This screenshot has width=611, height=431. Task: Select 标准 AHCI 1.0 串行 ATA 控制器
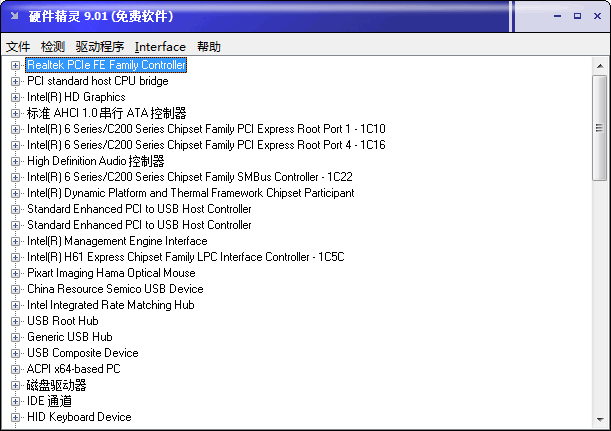[x=106, y=113]
